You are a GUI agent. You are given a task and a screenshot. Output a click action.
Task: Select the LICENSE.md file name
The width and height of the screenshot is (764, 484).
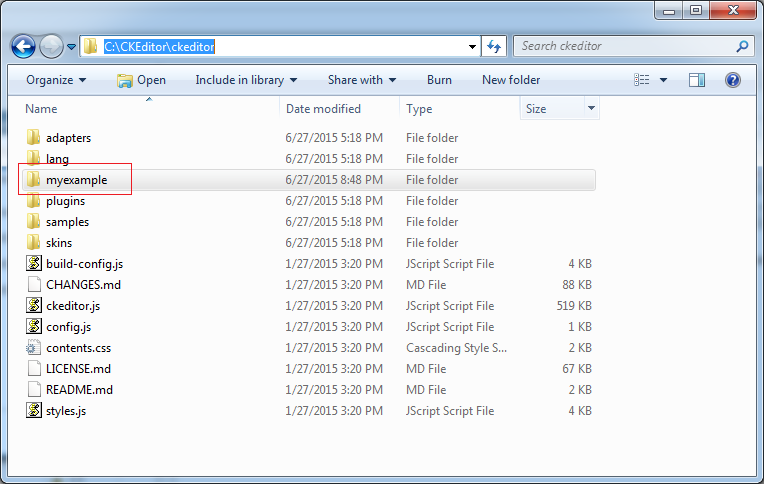pyautogui.click(x=78, y=369)
